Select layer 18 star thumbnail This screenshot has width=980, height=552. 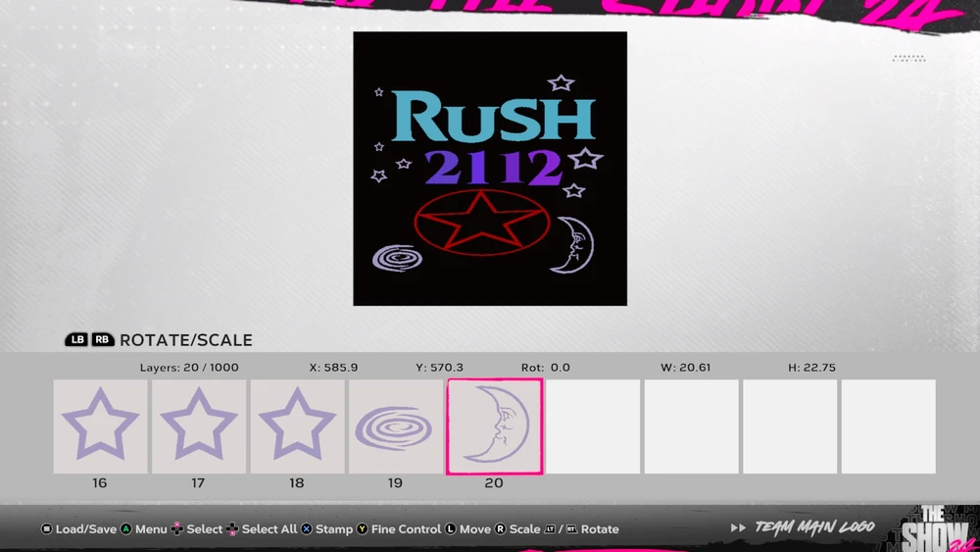(298, 427)
